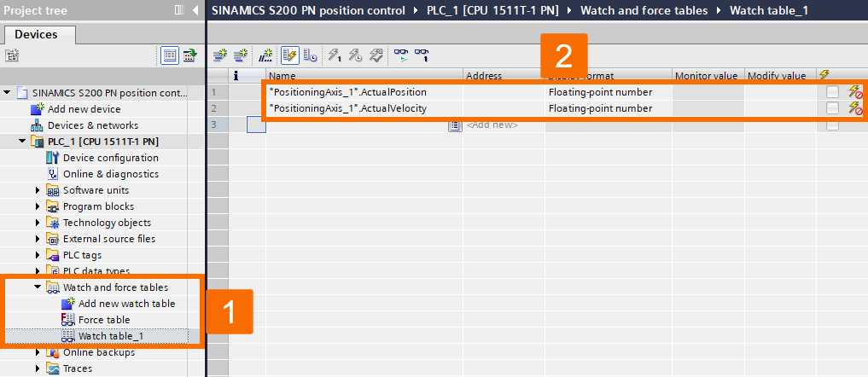Expand the Traces folder
The image size is (868, 377).
tap(38, 368)
